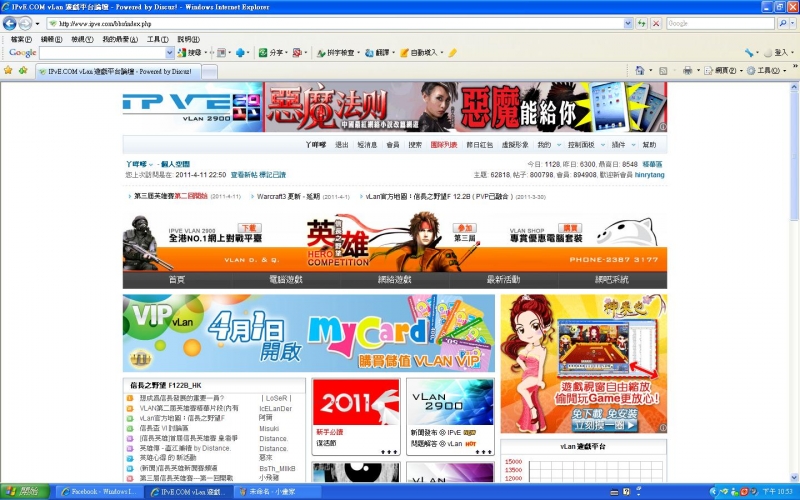The width and height of the screenshot is (800, 500).
Task: Click the browser Forward arrow button
Action: [x=25, y=23]
